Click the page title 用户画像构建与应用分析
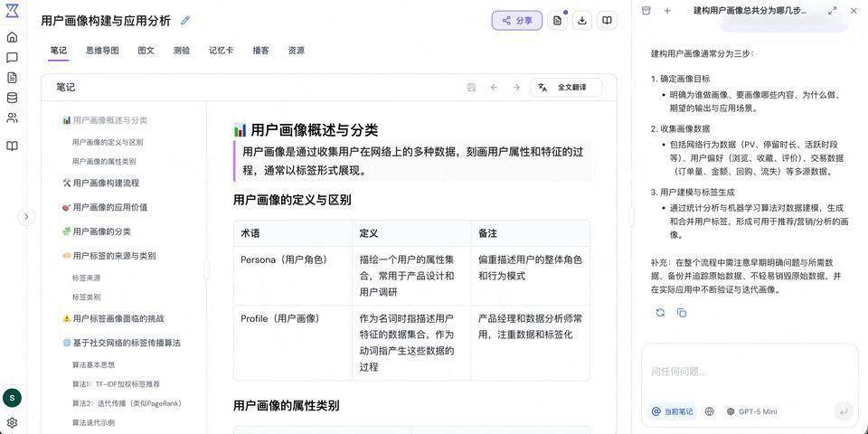This screenshot has height=434, width=868. point(106,21)
